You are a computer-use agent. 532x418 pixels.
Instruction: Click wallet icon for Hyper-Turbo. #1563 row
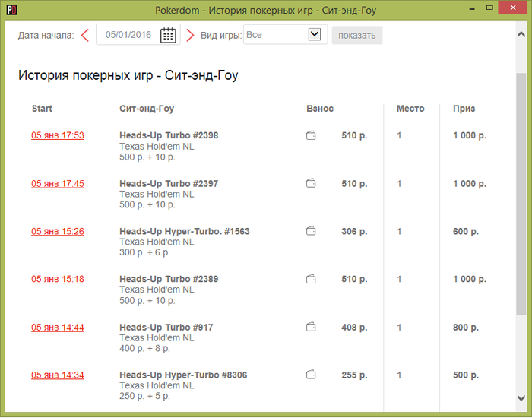point(311,231)
